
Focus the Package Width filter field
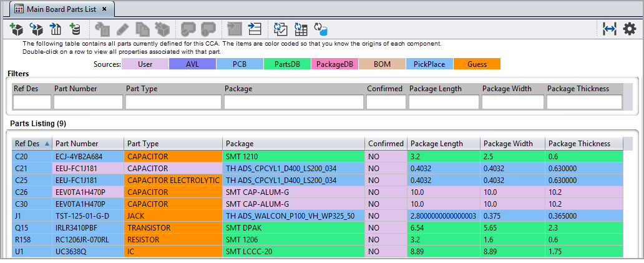pos(513,102)
